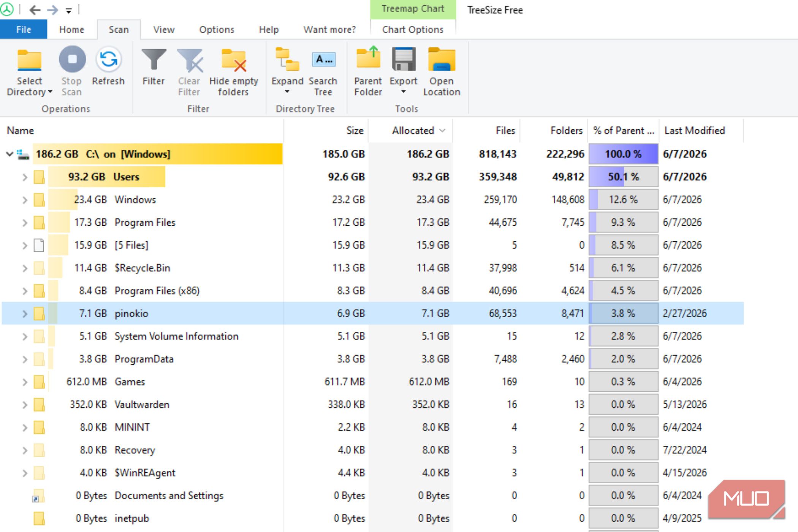Screen dimensions: 798x532
Task: Select the Program Files (x86) row
Action: 372,291
